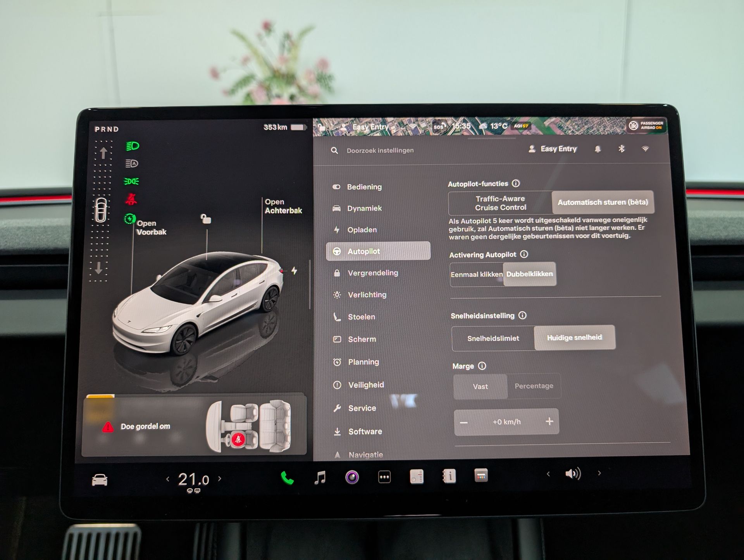Tap the bell notifications icon
The image size is (744, 560).
pos(598,149)
